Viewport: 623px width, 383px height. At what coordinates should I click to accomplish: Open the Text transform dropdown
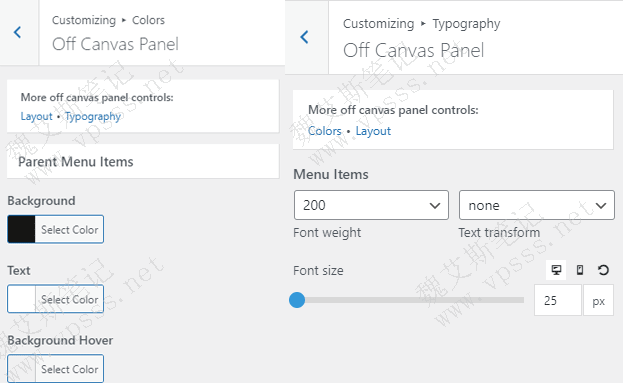[536, 205]
